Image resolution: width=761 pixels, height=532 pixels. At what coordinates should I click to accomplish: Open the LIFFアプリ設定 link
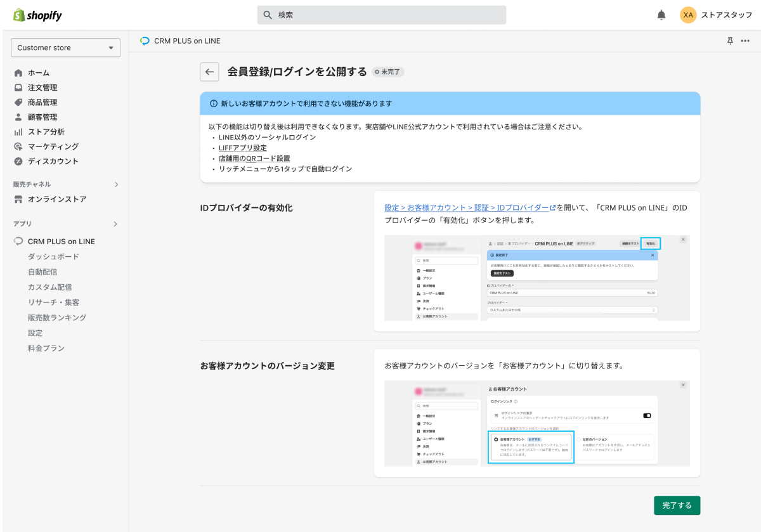coord(243,148)
